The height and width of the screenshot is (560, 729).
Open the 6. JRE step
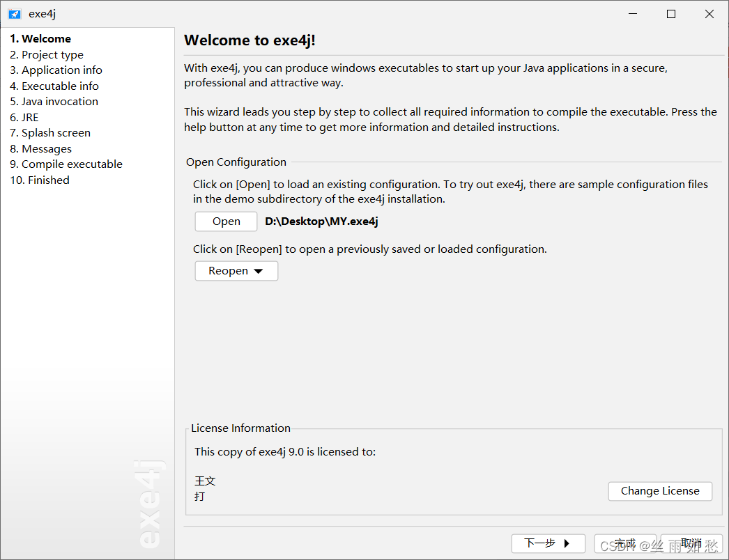(24, 117)
